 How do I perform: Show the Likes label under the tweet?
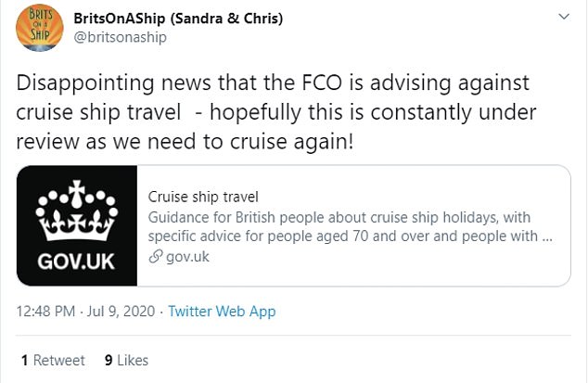point(132,360)
